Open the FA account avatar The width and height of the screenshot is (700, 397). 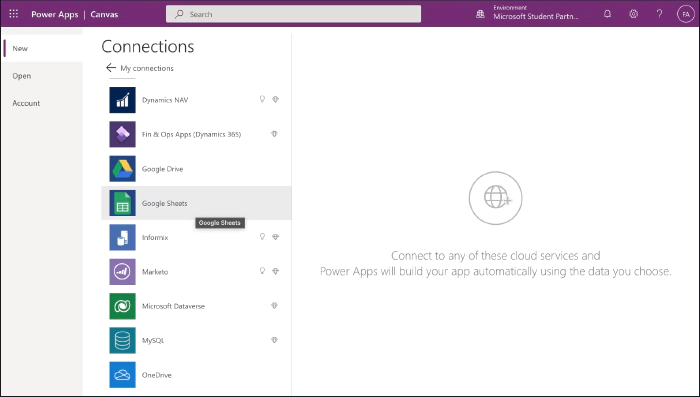[x=686, y=14]
